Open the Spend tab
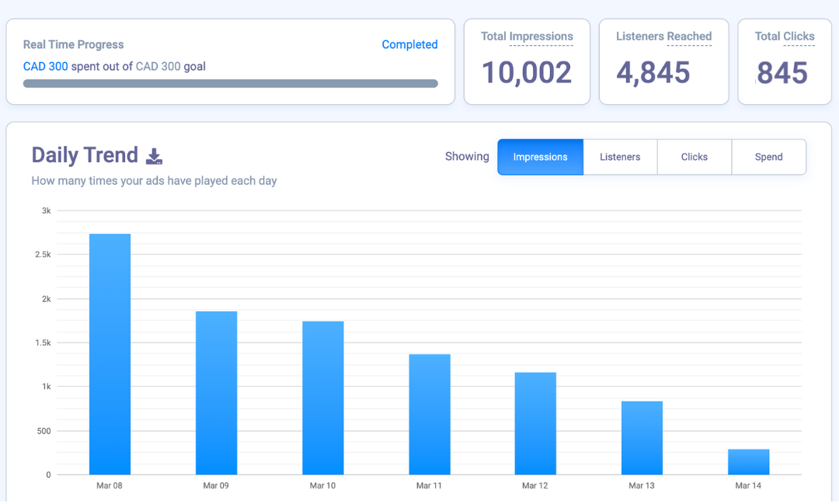 (x=768, y=157)
